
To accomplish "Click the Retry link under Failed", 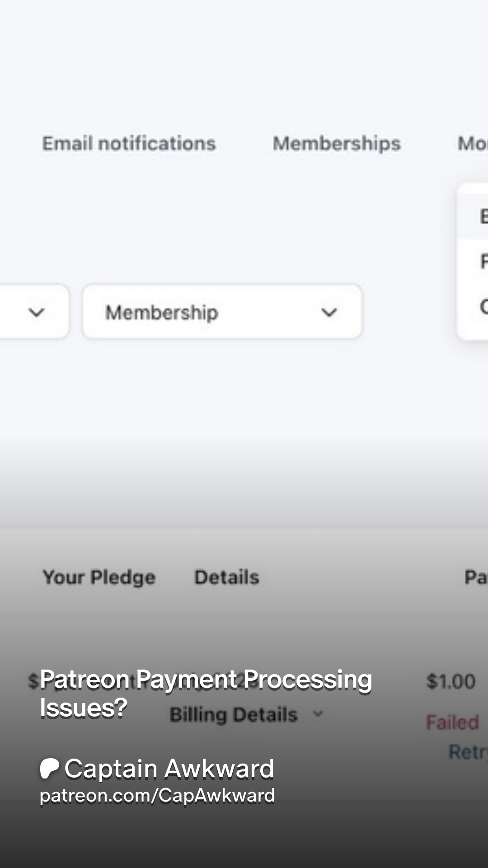I will click(468, 752).
